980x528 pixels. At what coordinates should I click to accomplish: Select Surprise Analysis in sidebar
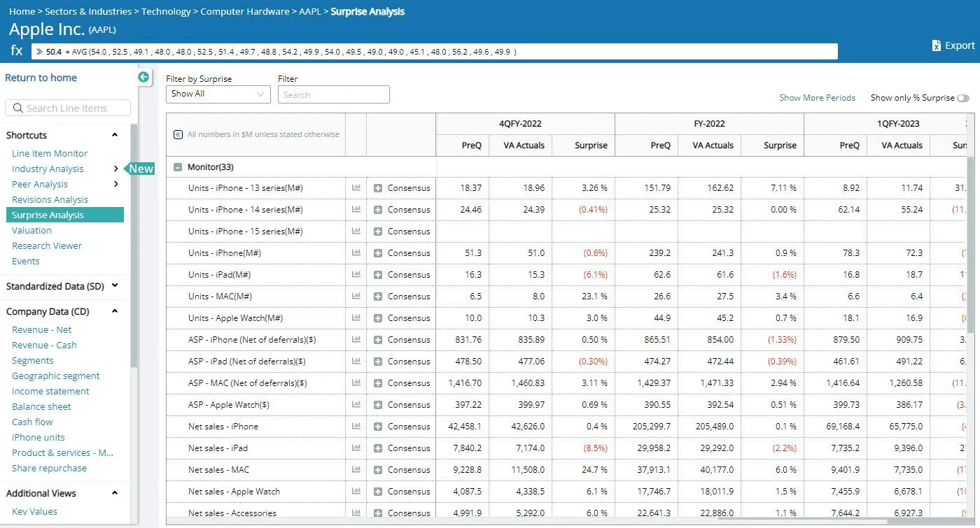64,215
